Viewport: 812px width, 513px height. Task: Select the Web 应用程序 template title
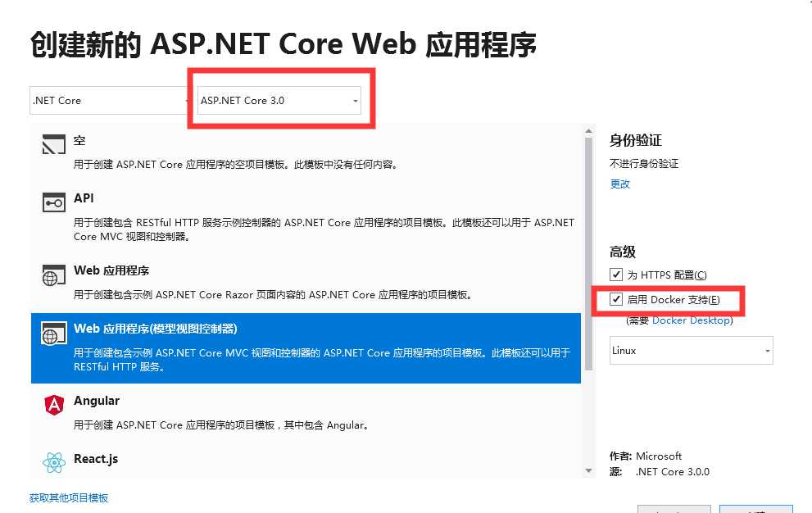111,270
